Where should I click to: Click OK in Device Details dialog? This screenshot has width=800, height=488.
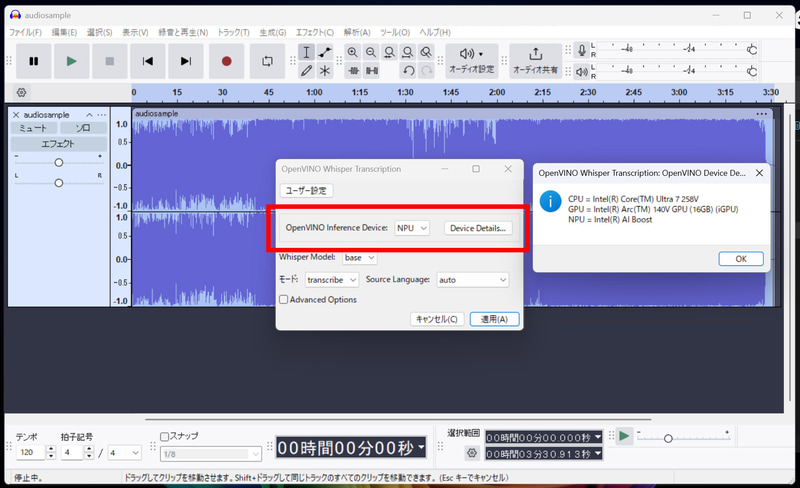point(741,259)
